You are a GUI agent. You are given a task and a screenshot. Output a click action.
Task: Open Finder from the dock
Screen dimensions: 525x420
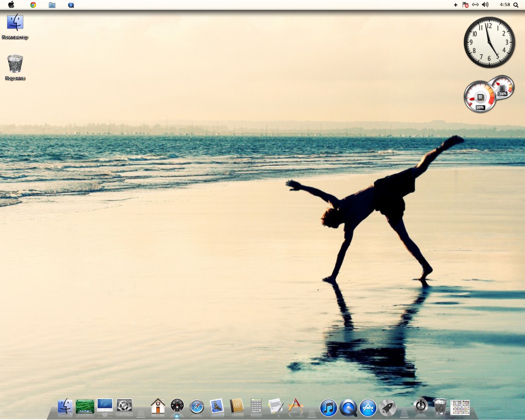(65, 406)
